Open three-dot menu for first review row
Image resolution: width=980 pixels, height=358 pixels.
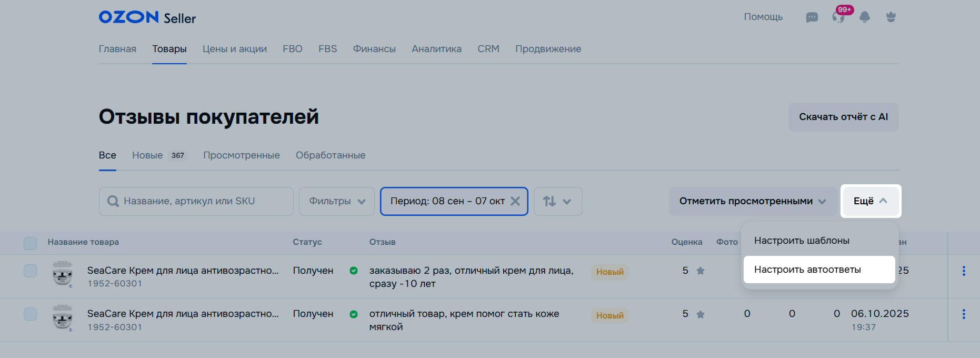pyautogui.click(x=963, y=271)
